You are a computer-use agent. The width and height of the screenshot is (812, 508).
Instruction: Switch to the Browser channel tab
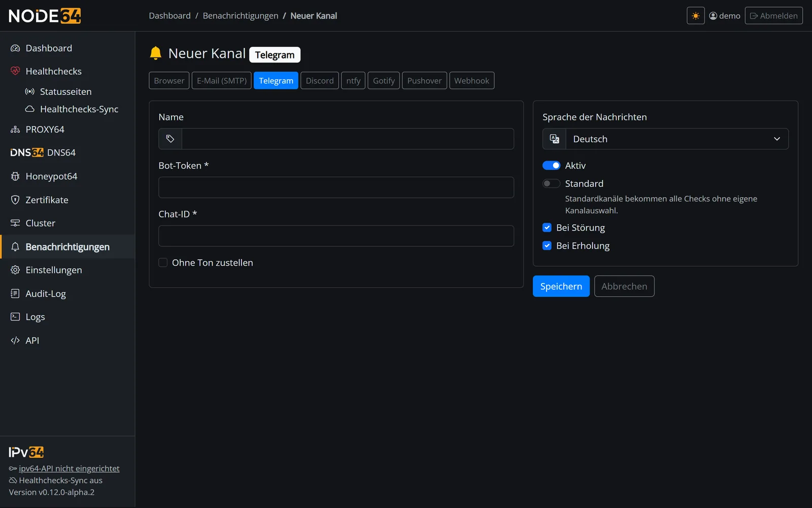(169, 80)
